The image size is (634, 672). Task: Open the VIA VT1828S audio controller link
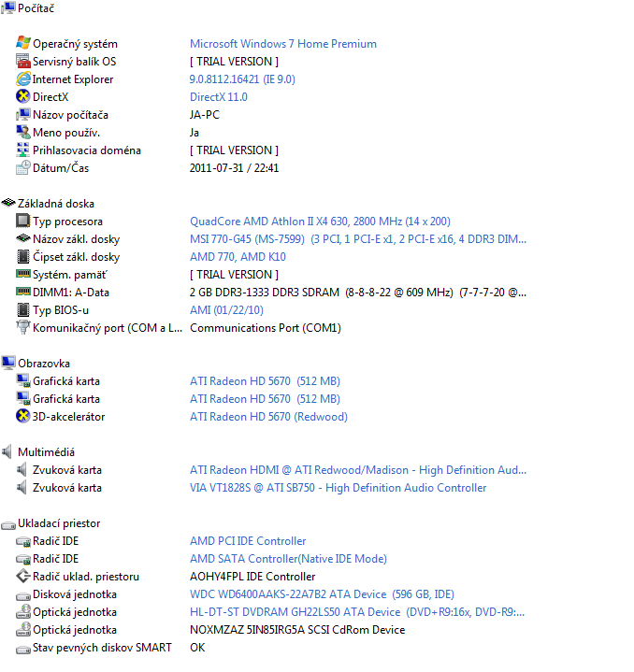point(338,488)
